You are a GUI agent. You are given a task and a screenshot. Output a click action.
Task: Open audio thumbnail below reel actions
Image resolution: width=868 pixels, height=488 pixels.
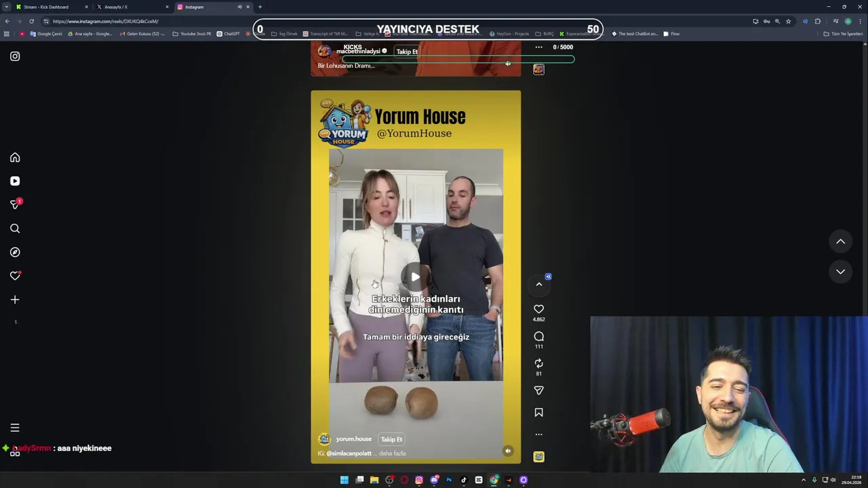[x=538, y=457]
